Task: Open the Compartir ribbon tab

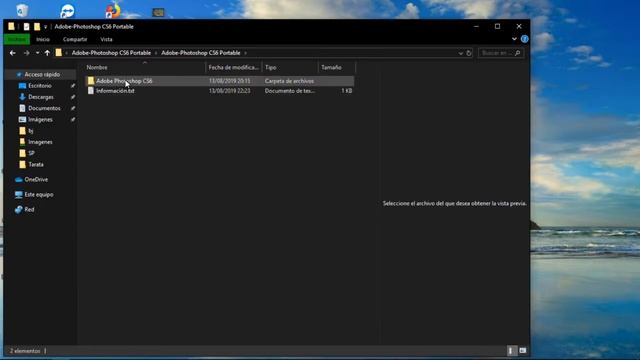Action: pos(75,39)
